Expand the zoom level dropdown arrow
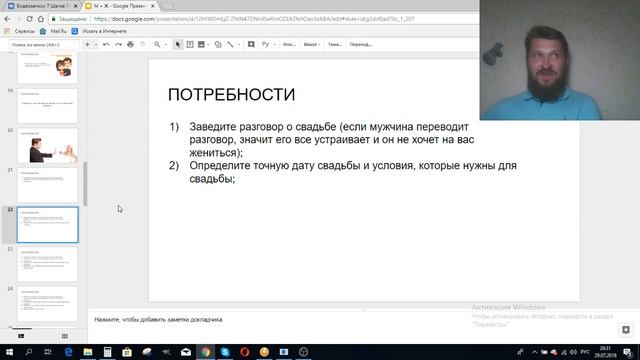Screen dimensions: 640x360 point(165,44)
